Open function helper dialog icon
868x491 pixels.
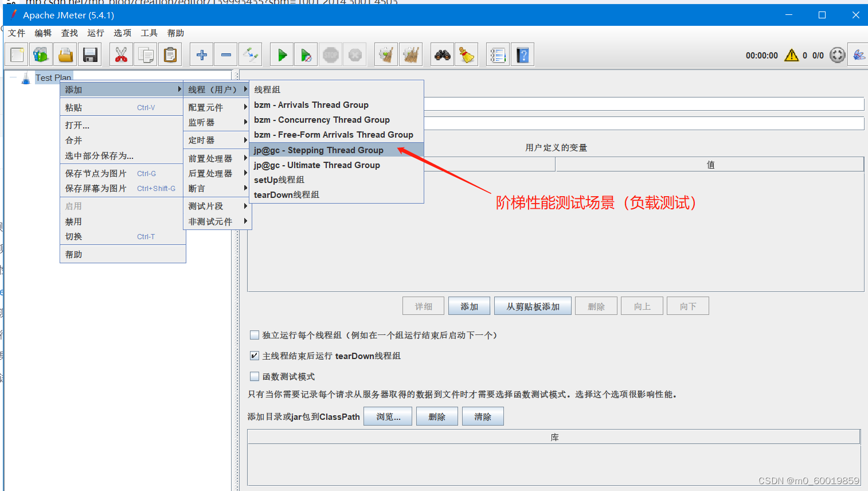coord(498,55)
